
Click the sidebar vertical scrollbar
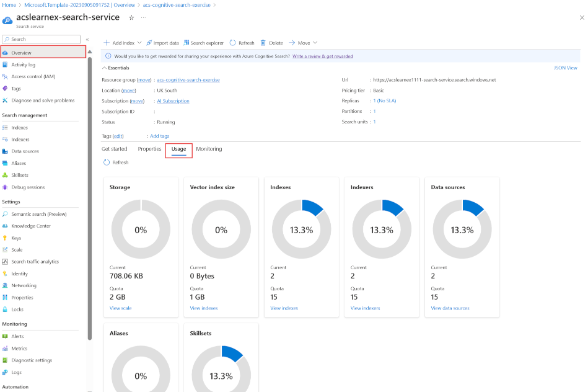pyautogui.click(x=90, y=197)
